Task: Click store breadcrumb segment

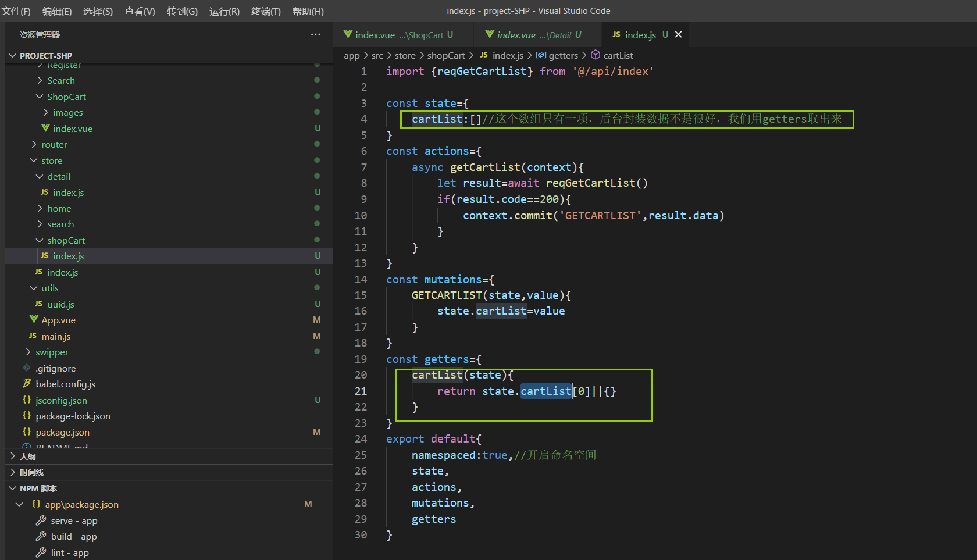Action: click(x=405, y=56)
